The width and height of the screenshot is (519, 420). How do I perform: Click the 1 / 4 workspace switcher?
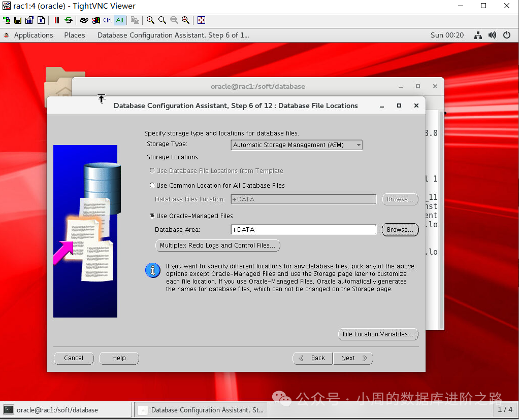tap(505, 409)
